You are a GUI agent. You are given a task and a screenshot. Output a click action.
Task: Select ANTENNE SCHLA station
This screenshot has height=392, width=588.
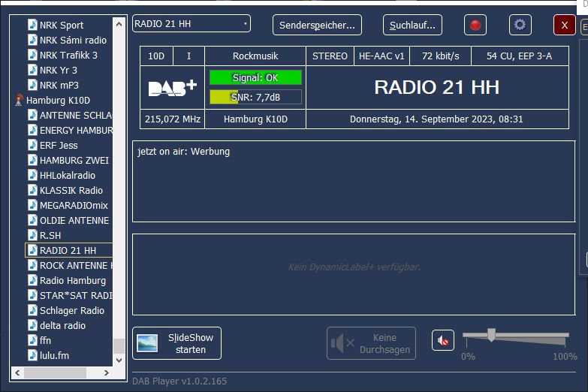pyautogui.click(x=76, y=115)
